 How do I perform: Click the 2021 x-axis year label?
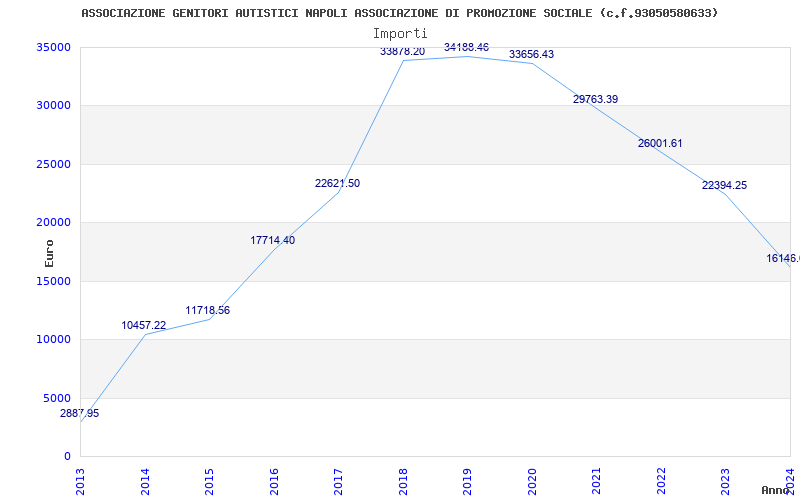596,481
